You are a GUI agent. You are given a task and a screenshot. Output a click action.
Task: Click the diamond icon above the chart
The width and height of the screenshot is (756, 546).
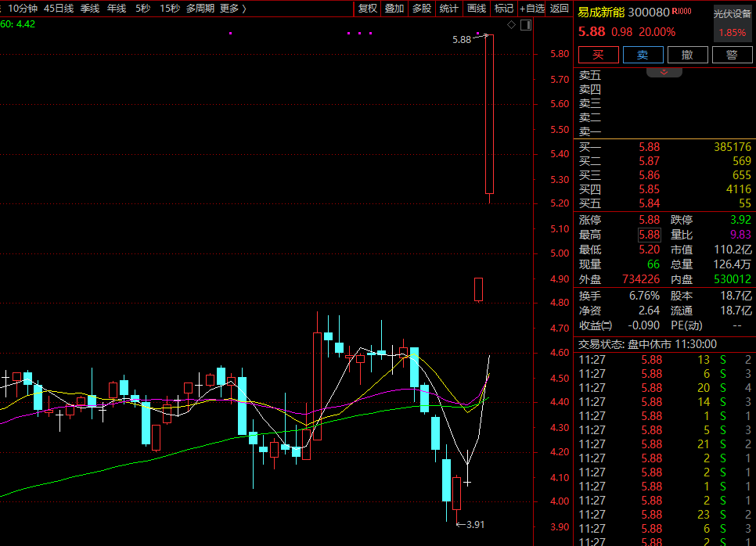(512, 24)
